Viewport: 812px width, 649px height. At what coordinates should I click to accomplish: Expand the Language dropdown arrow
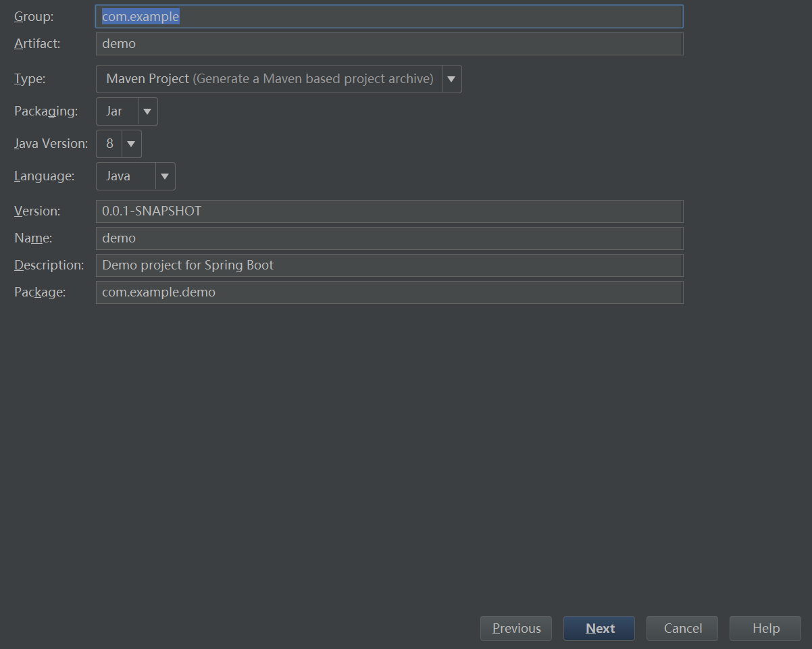(165, 176)
